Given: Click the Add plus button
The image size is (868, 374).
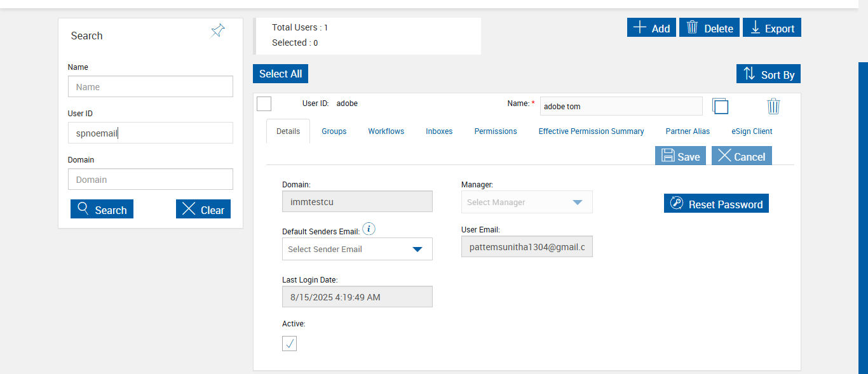Looking at the screenshot, I should point(651,28).
